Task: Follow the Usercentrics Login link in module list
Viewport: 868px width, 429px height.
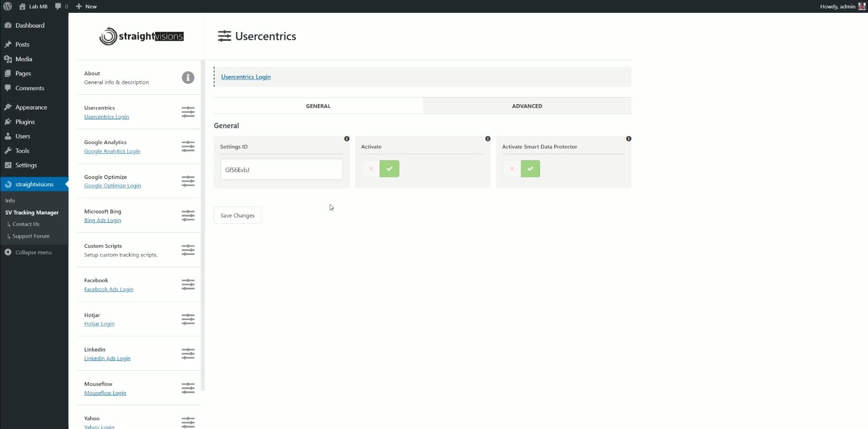Action: [x=107, y=117]
